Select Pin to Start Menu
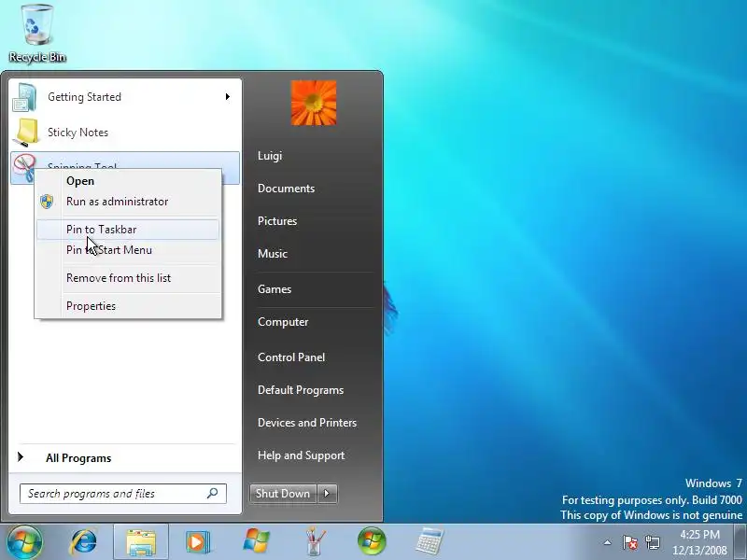Viewport: 747px width, 560px height. click(x=128, y=250)
